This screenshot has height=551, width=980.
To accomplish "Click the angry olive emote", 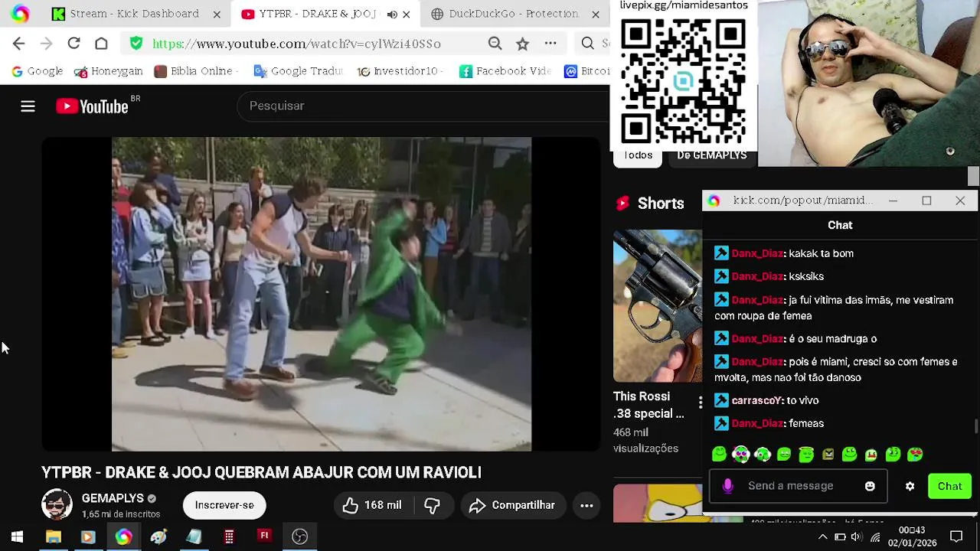I will pos(828,455).
